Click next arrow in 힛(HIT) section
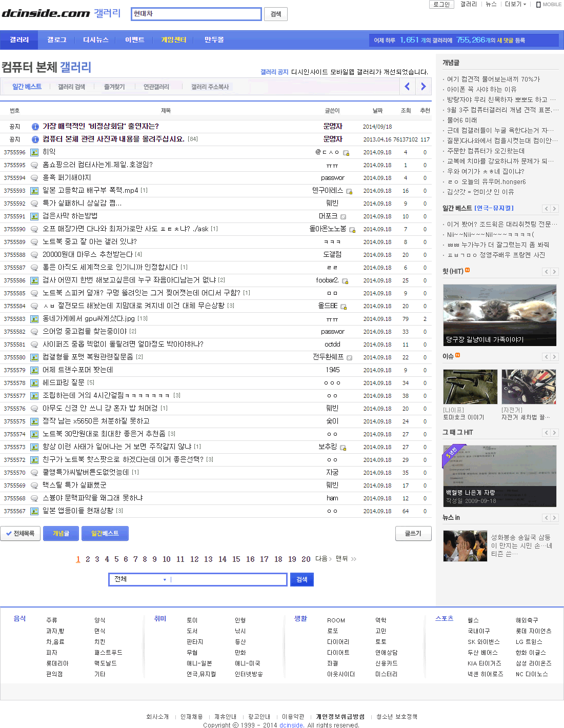The height and width of the screenshot is (728, 564). pos(554,271)
